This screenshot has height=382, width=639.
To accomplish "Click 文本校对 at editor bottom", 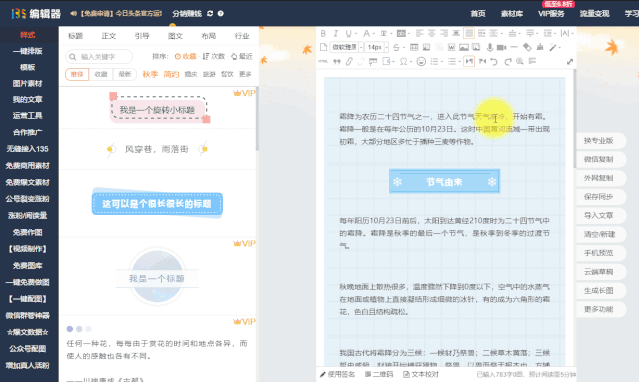I will (421, 374).
